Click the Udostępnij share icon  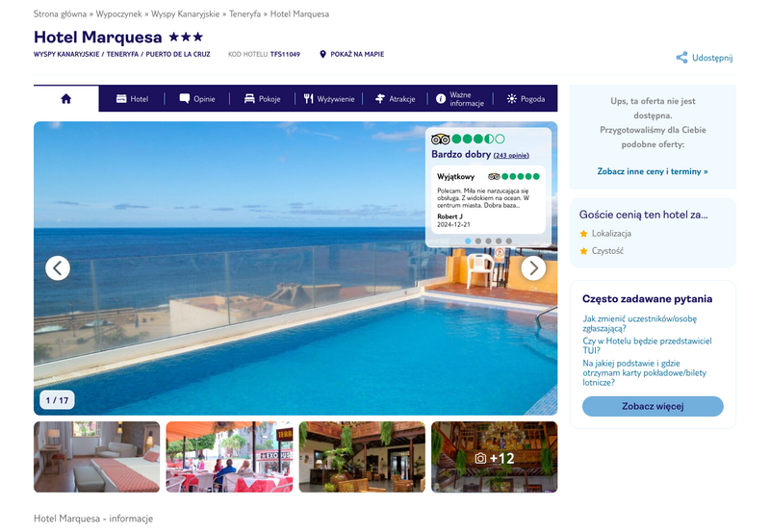point(681,58)
